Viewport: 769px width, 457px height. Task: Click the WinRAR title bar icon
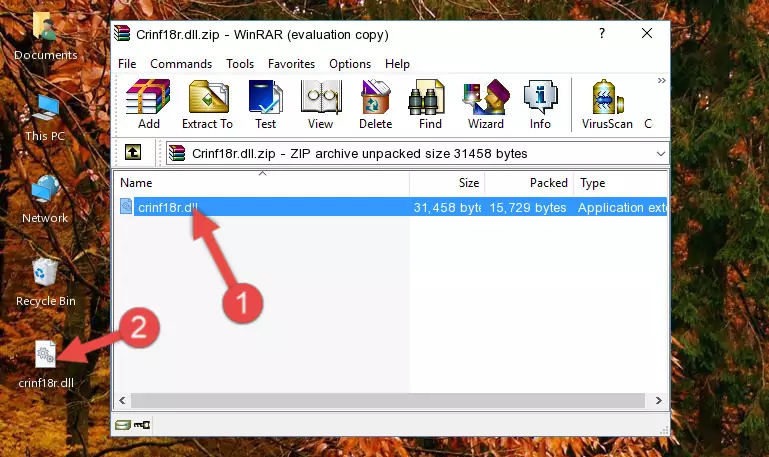click(x=122, y=33)
